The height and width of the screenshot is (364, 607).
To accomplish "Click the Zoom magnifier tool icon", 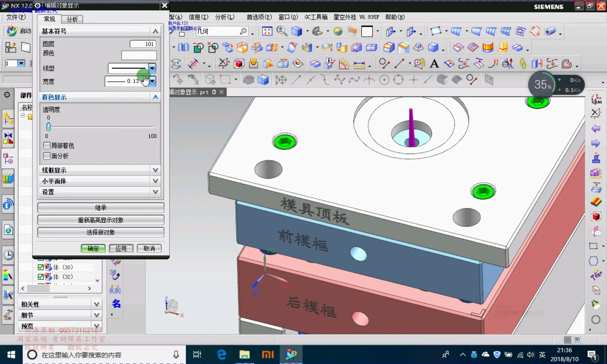I will [x=282, y=31].
